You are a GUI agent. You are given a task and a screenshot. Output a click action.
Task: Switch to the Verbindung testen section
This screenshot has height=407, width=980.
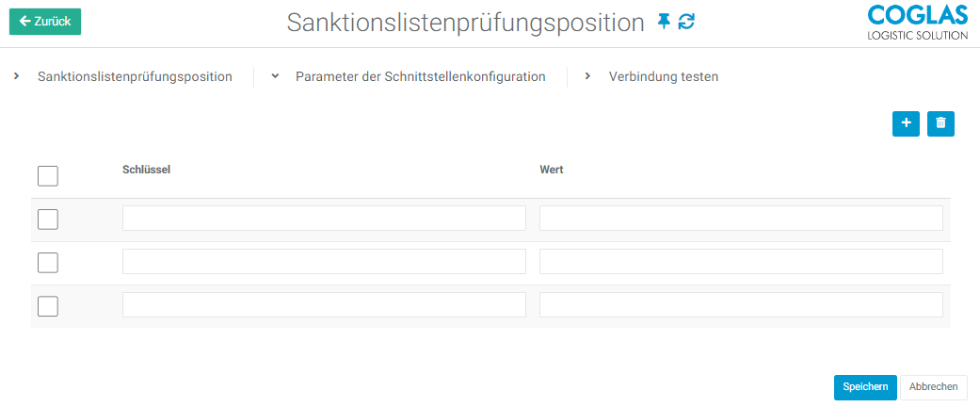click(663, 77)
